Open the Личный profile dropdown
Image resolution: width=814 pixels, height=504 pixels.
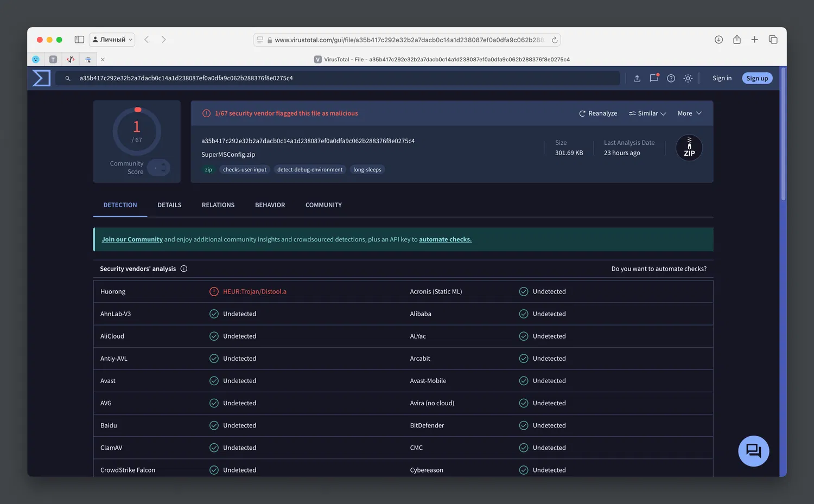point(112,40)
